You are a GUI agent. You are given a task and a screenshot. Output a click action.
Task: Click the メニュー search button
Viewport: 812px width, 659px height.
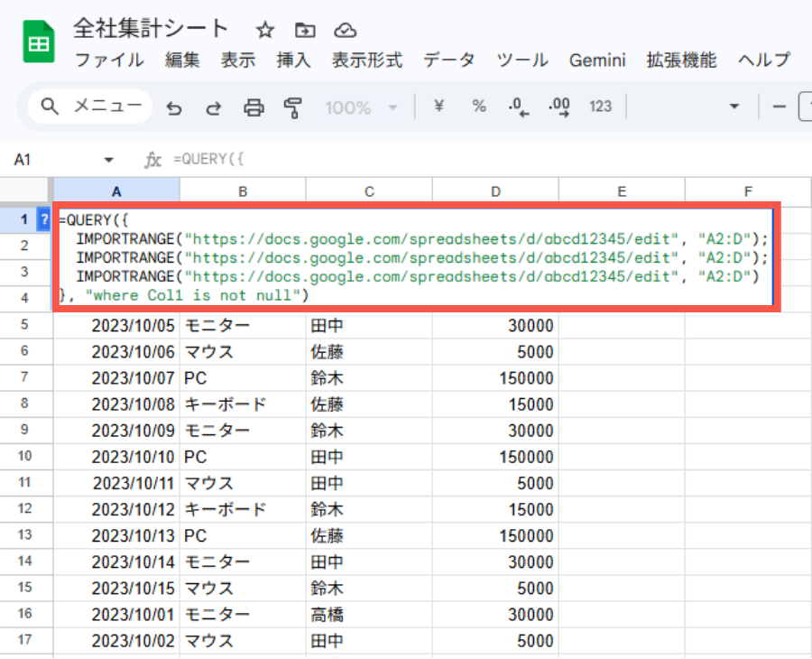[88, 106]
